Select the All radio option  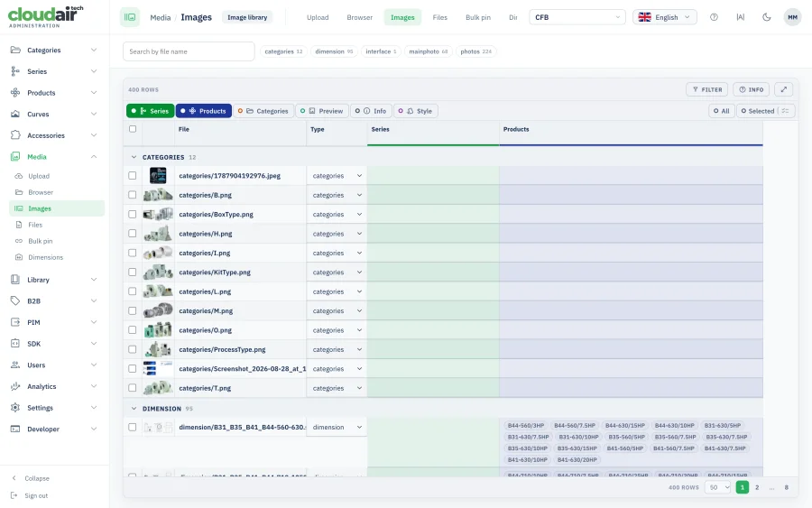(722, 111)
